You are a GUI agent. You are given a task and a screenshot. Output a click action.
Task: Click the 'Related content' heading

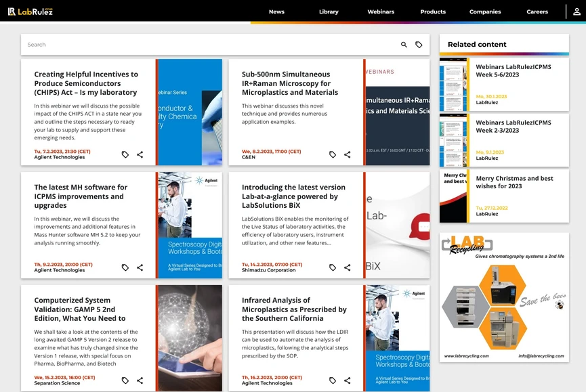[477, 45]
